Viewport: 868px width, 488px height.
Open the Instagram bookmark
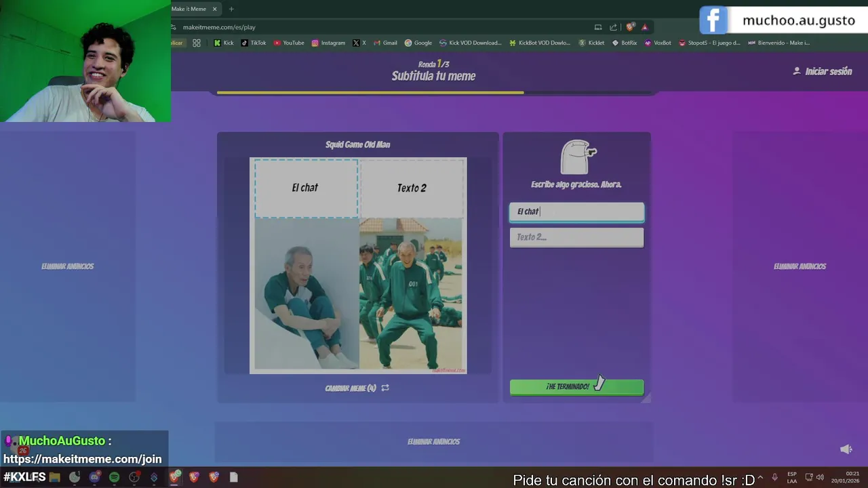pos(328,43)
